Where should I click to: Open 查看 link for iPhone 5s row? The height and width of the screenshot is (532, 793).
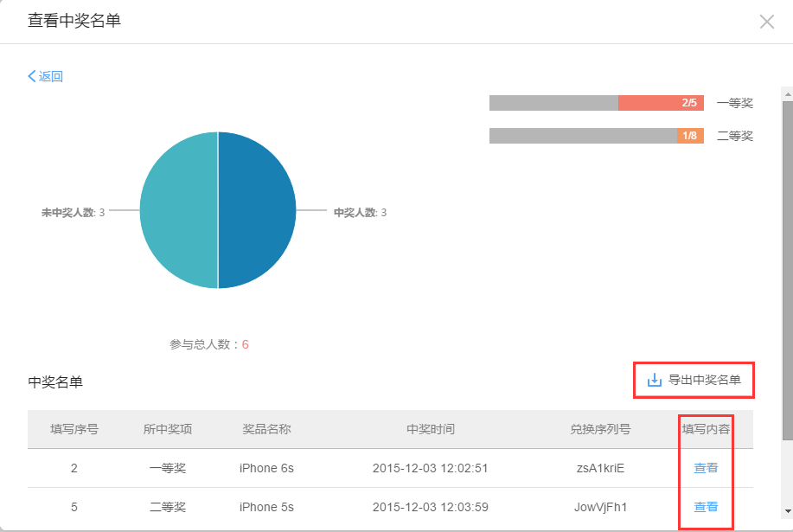706,507
